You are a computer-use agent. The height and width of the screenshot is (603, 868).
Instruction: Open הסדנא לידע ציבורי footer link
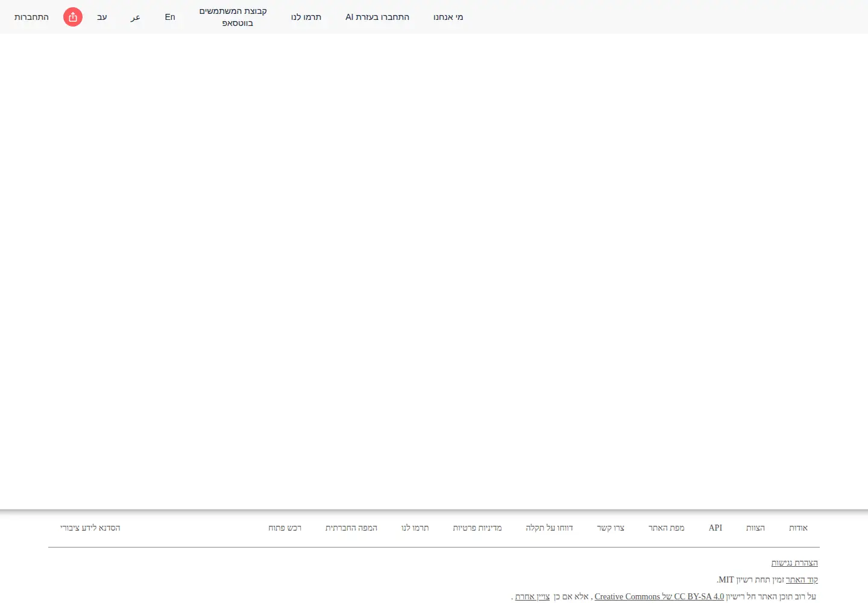pos(90,528)
